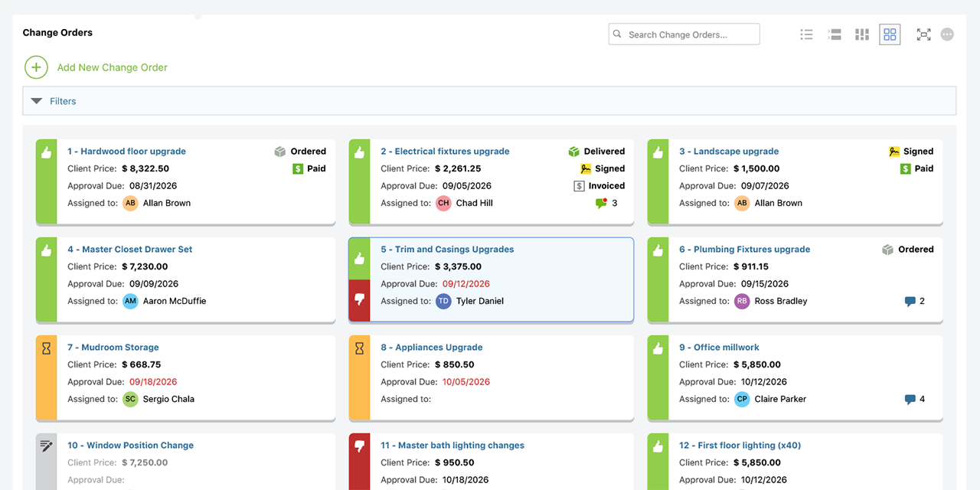980x490 pixels.
Task: Open 8 - Appliances Upgrade
Action: pyautogui.click(x=432, y=348)
